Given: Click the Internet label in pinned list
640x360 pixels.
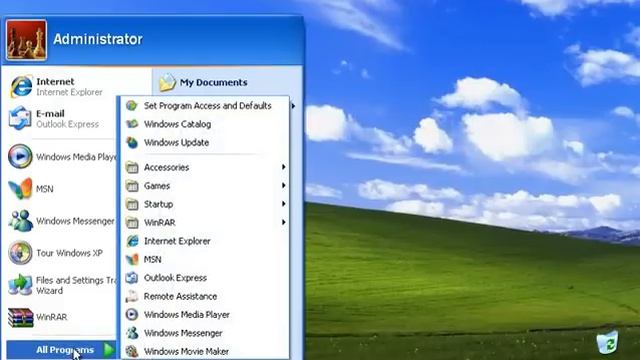Looking at the screenshot, I should [55, 82].
